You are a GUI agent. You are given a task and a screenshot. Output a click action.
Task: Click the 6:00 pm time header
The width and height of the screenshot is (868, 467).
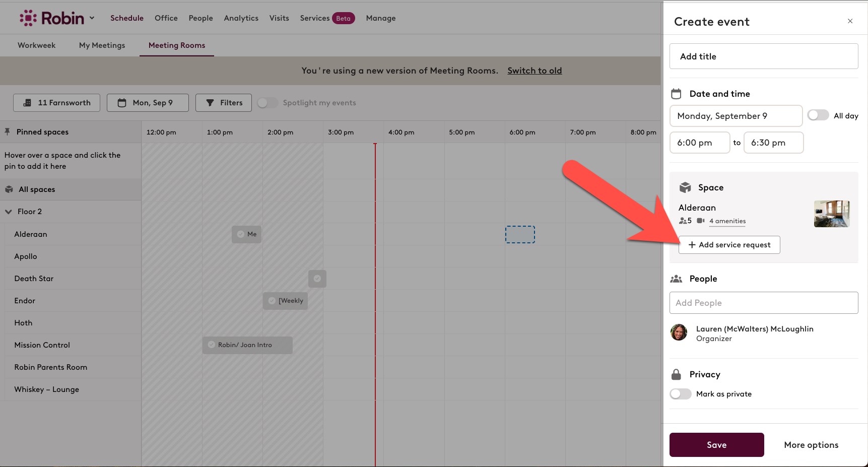point(522,132)
